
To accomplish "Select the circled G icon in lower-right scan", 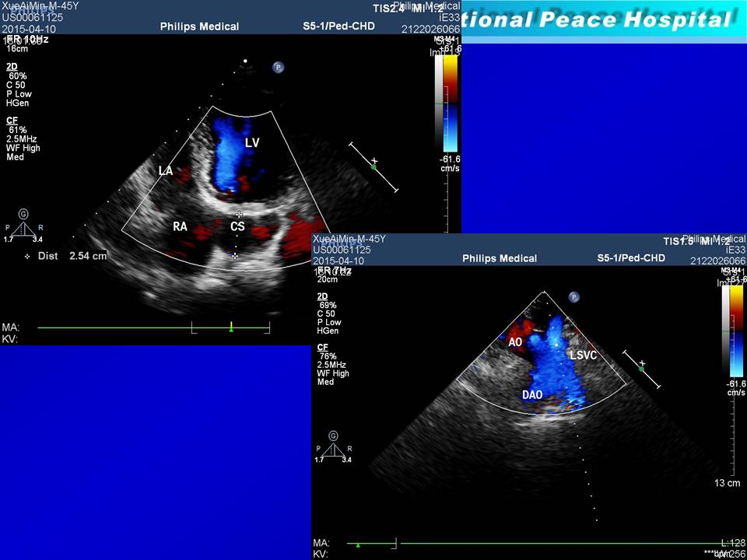I will (333, 436).
